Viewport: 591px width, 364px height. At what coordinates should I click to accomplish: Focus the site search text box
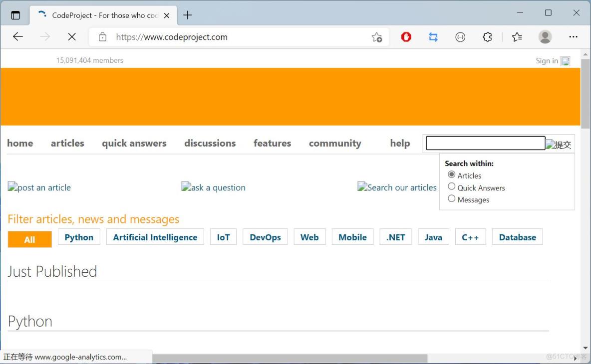point(486,143)
